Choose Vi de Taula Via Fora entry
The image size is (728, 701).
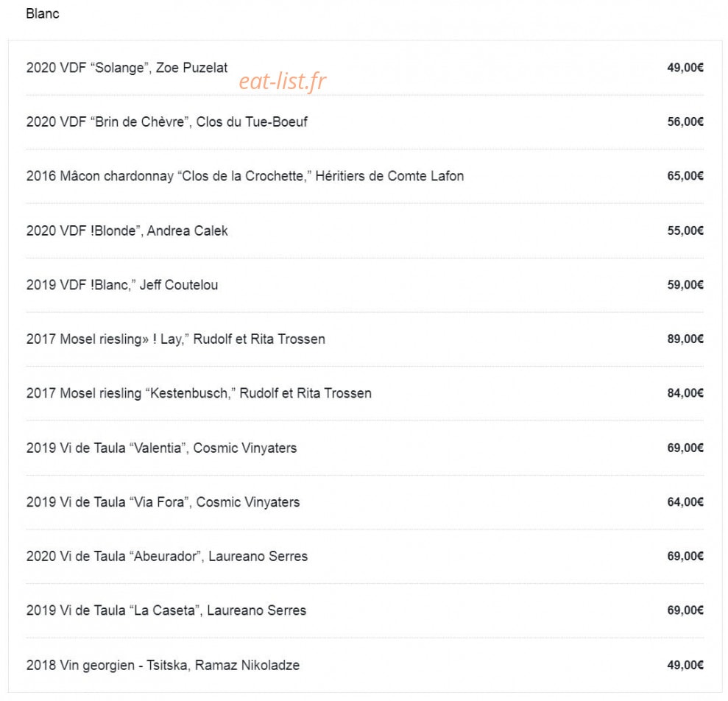(365, 503)
